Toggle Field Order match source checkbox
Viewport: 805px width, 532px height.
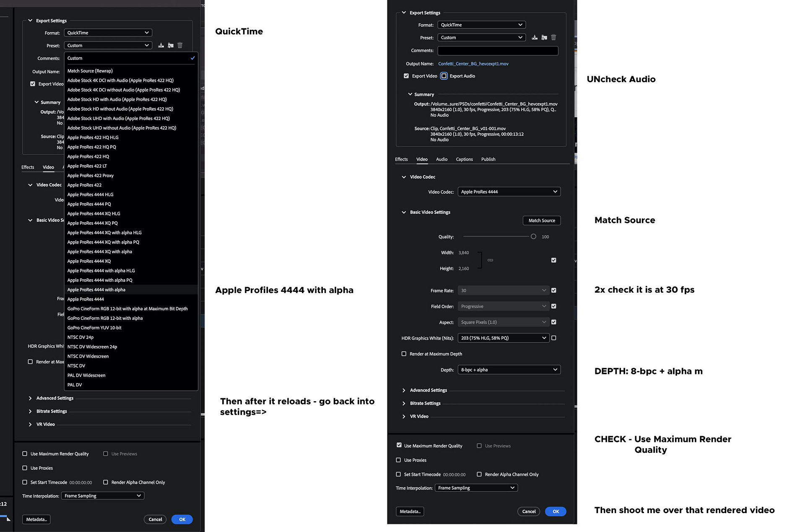(554, 306)
